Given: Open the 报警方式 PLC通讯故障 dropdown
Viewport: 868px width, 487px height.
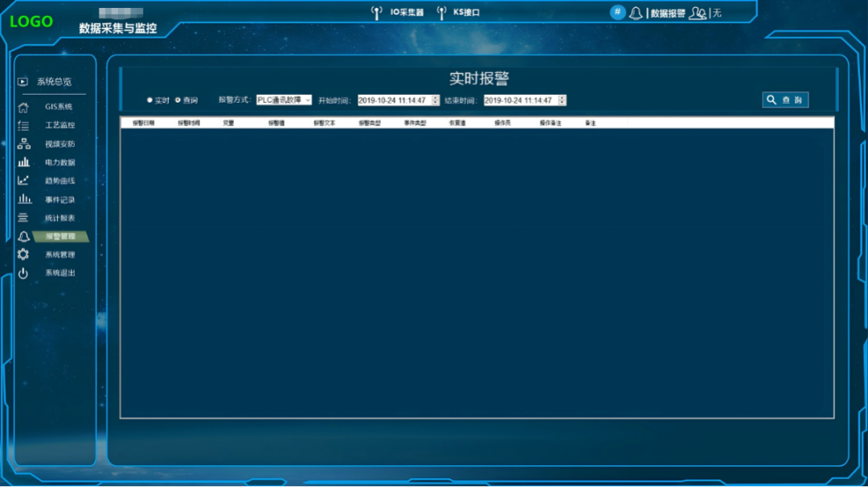Looking at the screenshot, I should point(284,100).
